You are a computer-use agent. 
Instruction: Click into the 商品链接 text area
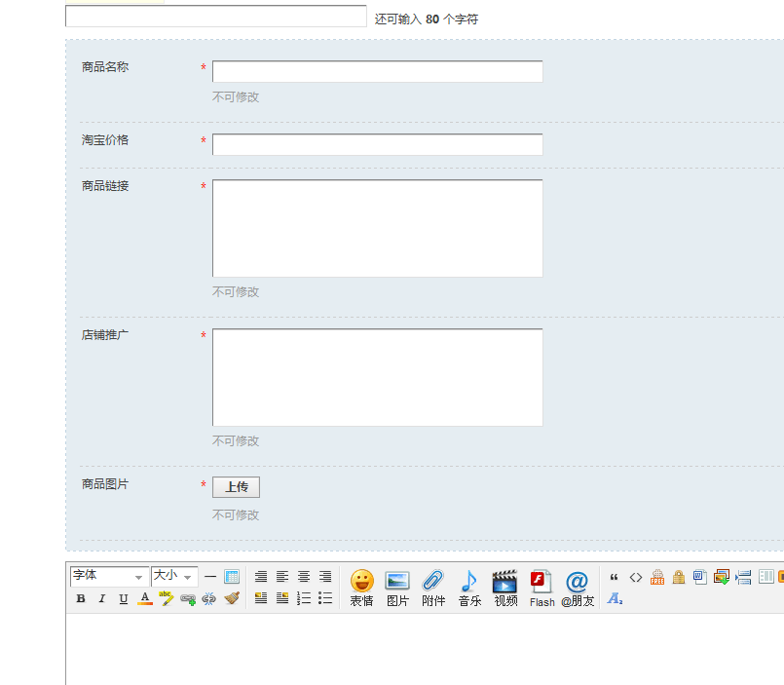point(378,228)
